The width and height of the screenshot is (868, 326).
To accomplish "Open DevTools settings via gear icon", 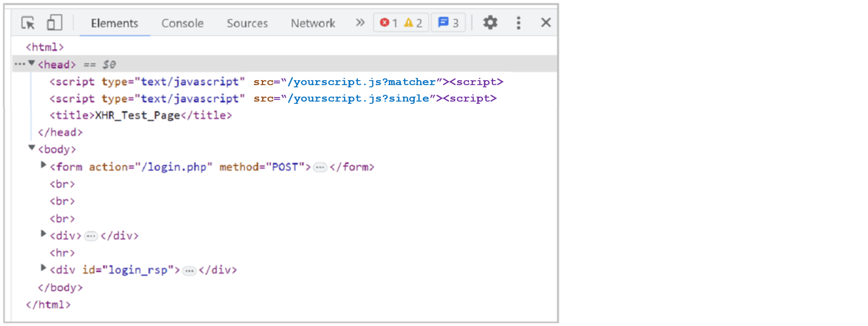I will [x=490, y=22].
